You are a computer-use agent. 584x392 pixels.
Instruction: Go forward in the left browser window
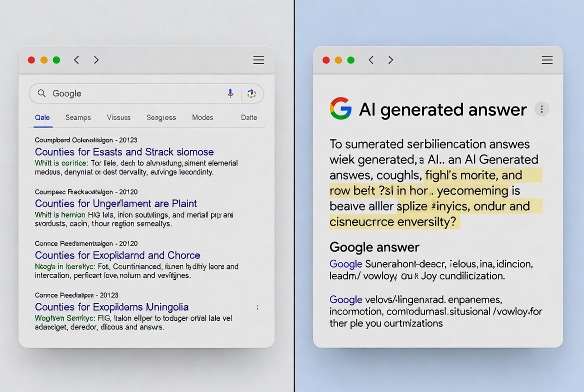[x=96, y=60]
